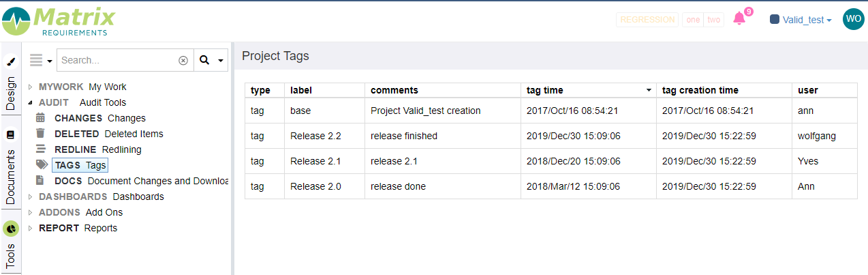Click the Matrix Requirements logo
This screenshot has height=275, width=868.
(59, 21)
